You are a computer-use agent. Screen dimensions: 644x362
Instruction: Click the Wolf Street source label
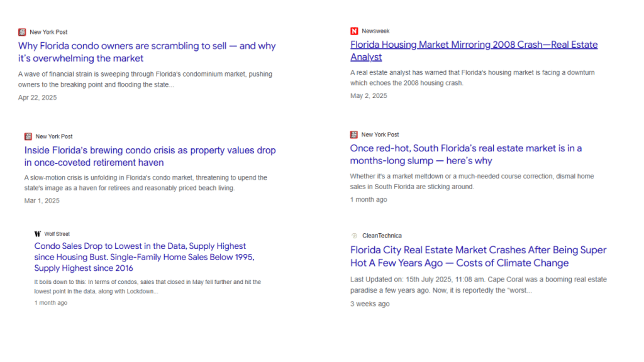pos(57,233)
